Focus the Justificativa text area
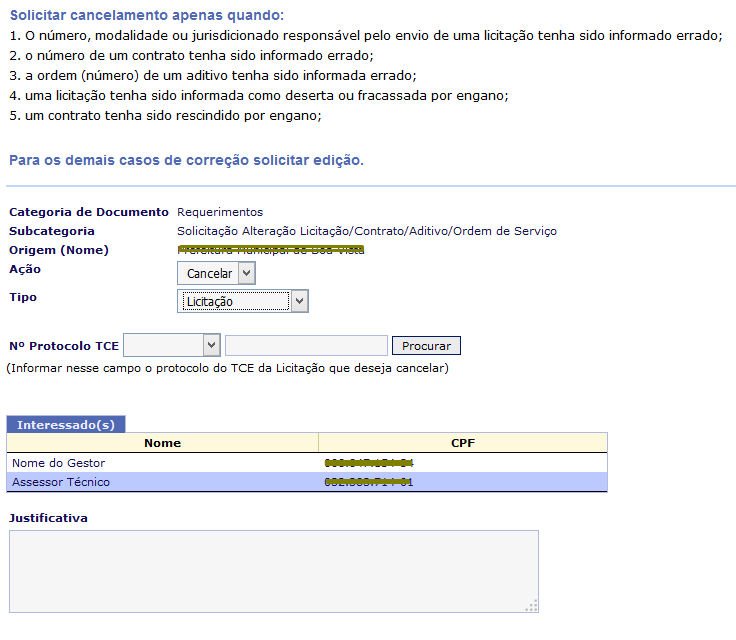This screenshot has height=640, width=736. point(273,570)
